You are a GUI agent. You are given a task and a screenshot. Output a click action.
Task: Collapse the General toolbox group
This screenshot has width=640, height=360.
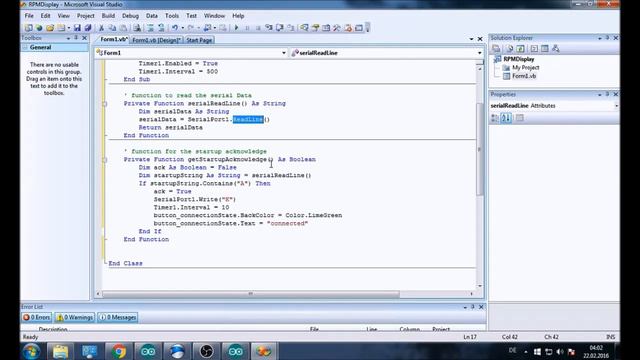(25, 47)
